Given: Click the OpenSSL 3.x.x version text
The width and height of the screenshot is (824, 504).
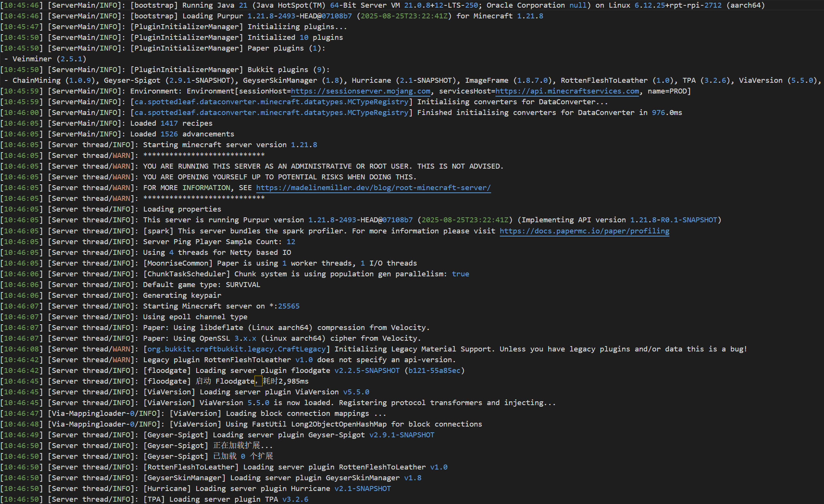Looking at the screenshot, I should click(x=245, y=338).
